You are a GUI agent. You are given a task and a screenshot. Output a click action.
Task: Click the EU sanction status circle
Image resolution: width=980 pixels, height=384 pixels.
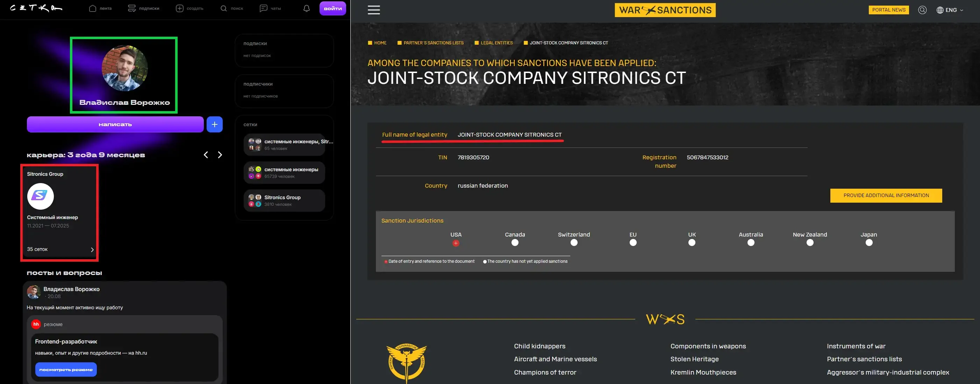click(x=633, y=243)
